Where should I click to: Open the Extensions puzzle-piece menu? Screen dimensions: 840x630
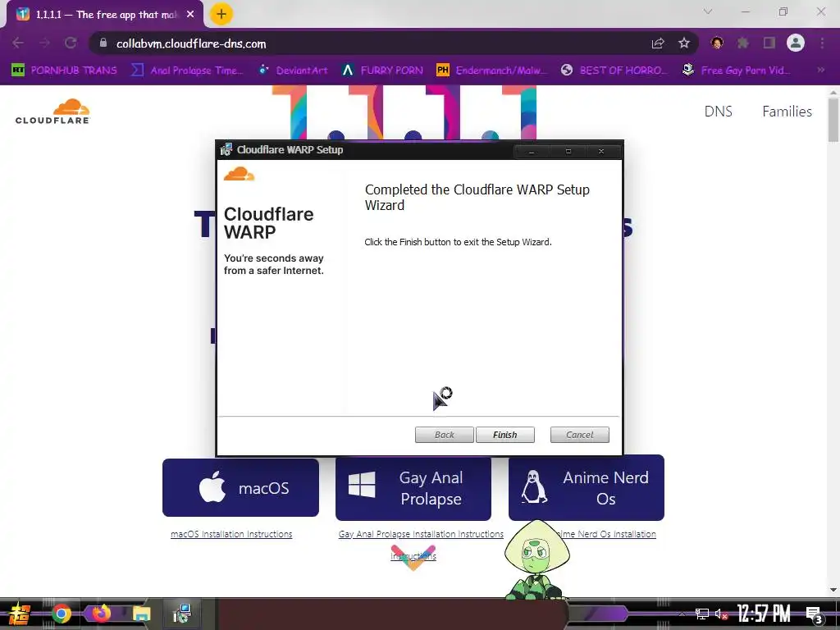pos(743,43)
